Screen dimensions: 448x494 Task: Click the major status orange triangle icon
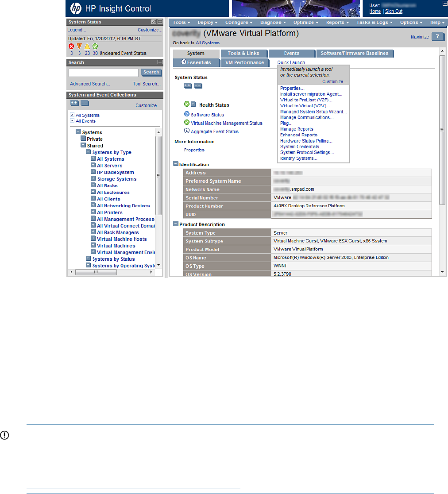pyautogui.click(x=79, y=46)
